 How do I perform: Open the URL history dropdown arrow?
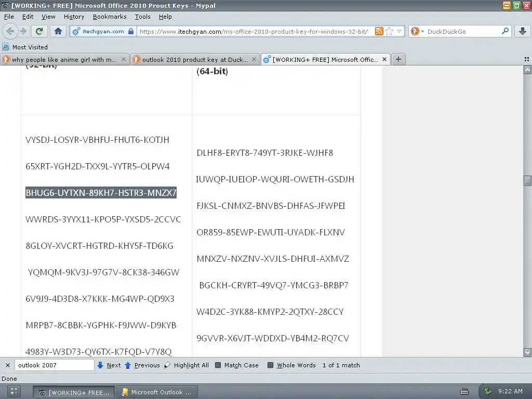tap(400, 31)
